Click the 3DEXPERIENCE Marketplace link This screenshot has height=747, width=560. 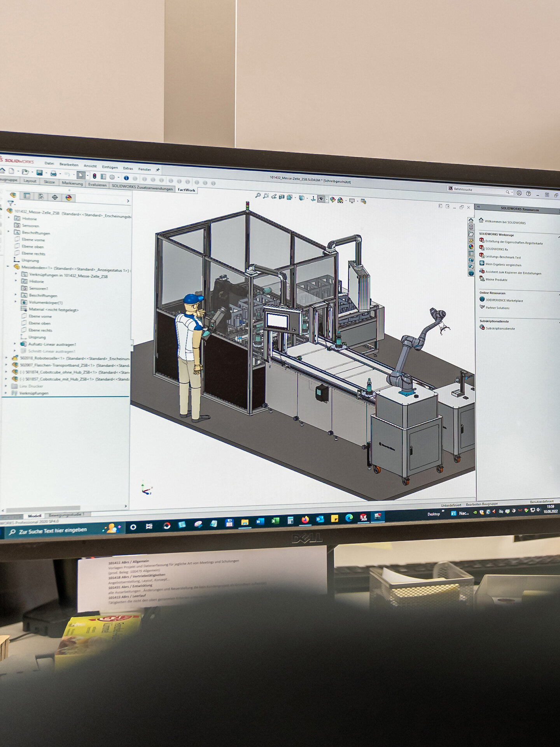504,300
